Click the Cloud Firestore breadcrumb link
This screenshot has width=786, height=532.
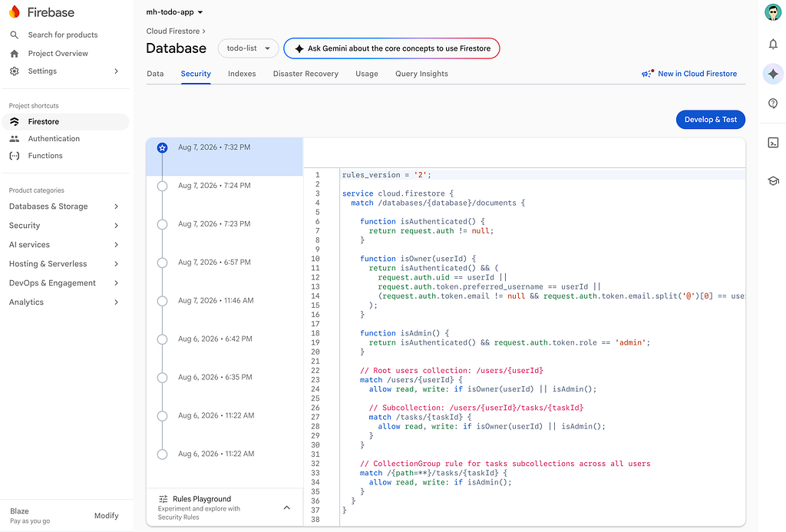click(173, 31)
